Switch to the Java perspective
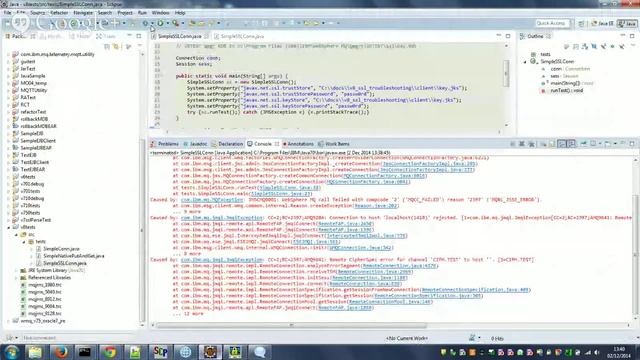640x360 pixels. (627, 24)
